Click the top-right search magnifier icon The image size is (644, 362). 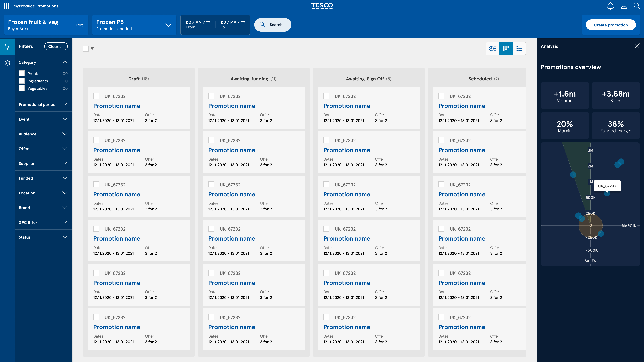pyautogui.click(x=637, y=6)
